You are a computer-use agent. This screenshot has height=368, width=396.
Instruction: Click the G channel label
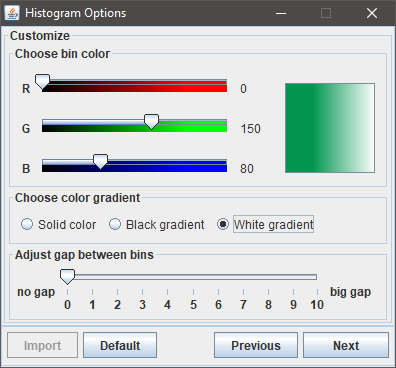pos(26,129)
